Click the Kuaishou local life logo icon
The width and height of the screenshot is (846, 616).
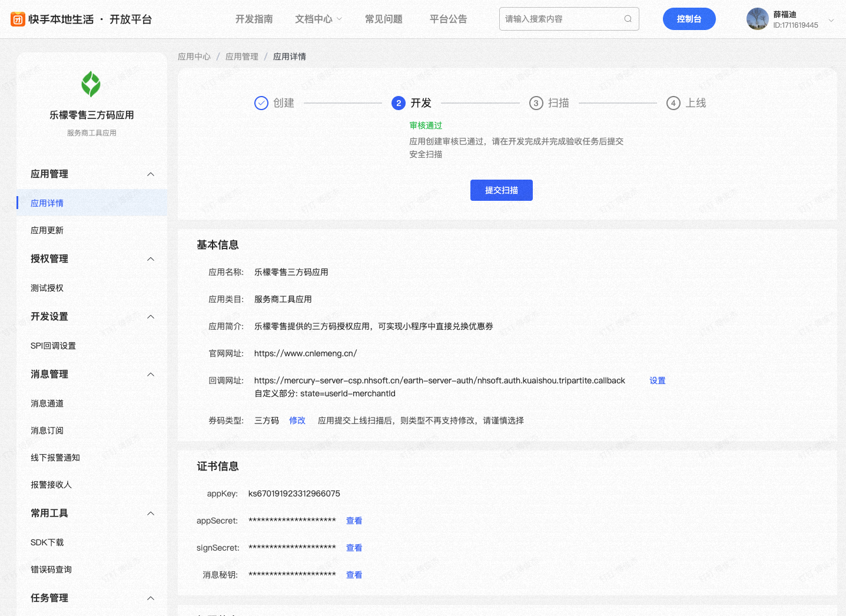[18, 19]
